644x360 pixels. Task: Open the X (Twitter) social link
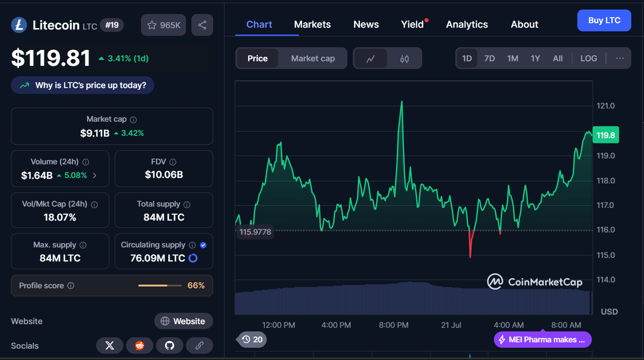click(x=110, y=345)
